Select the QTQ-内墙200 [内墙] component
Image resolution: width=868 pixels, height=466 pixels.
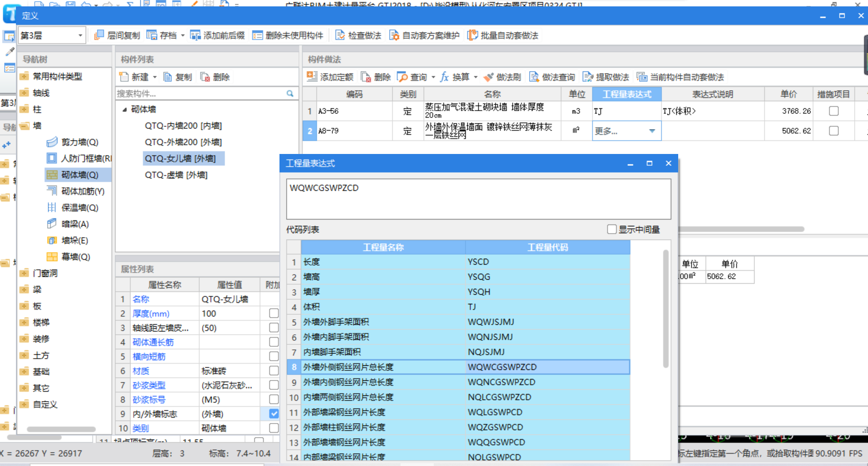pyautogui.click(x=183, y=126)
